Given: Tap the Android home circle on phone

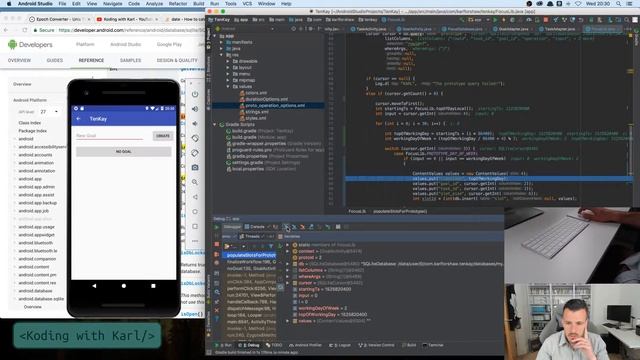Looking at the screenshot, I should (124, 286).
